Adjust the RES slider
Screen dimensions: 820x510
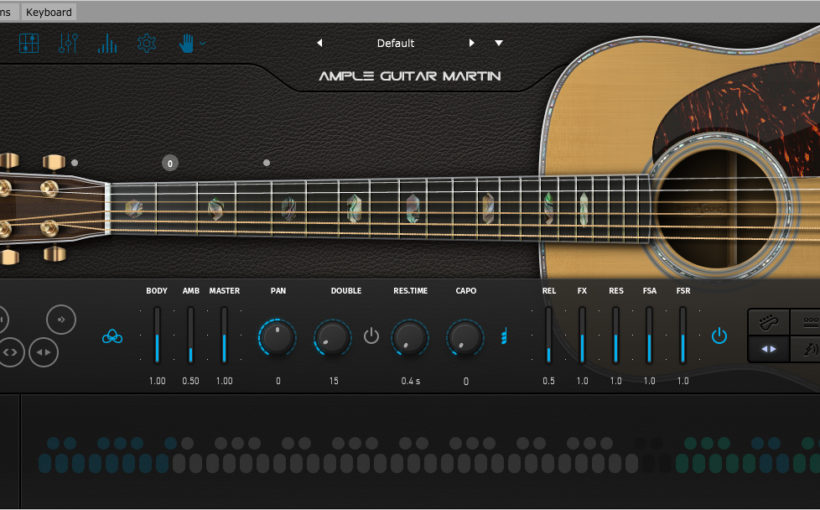tap(616, 335)
